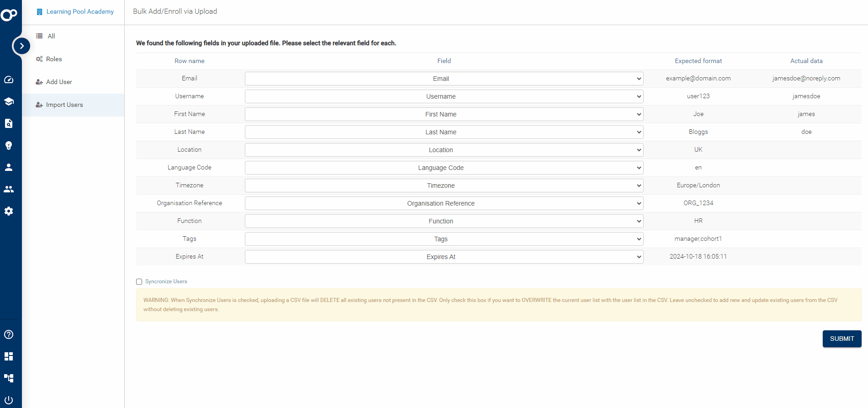Select the Roles menu item
This screenshot has width=868, height=408.
coord(54,59)
